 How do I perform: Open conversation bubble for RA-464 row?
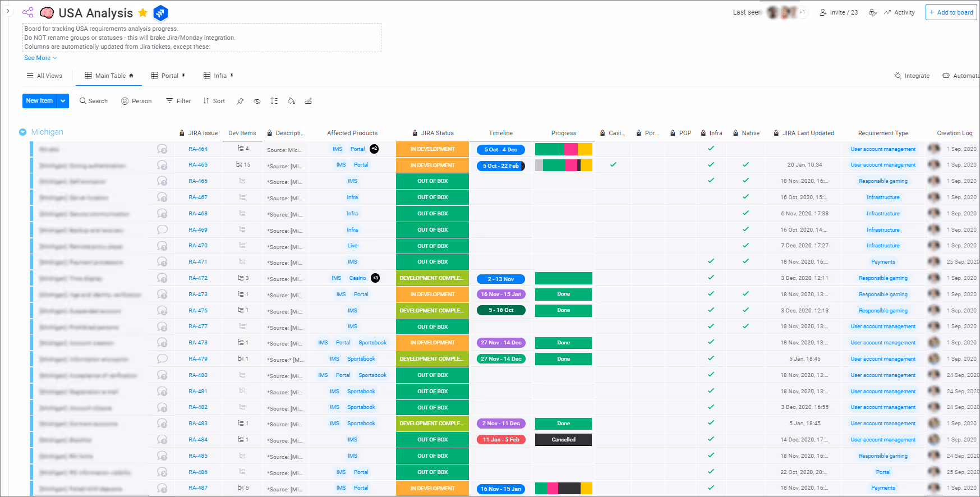tap(162, 149)
